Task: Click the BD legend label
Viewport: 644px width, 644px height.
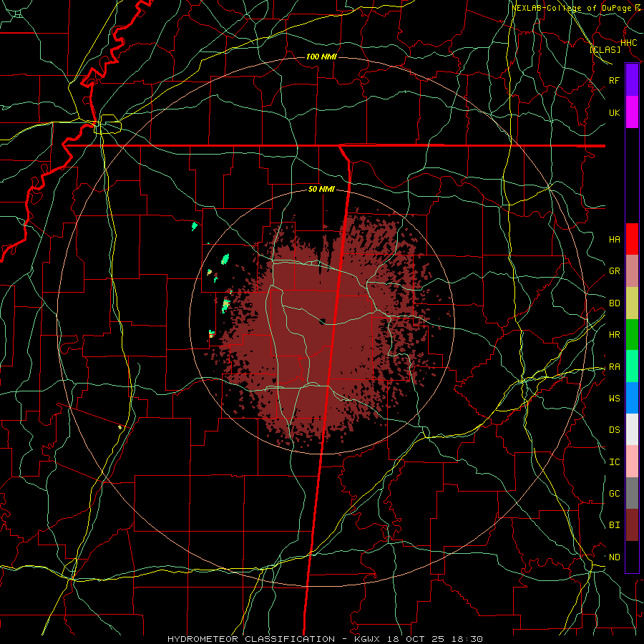Action: (614, 303)
